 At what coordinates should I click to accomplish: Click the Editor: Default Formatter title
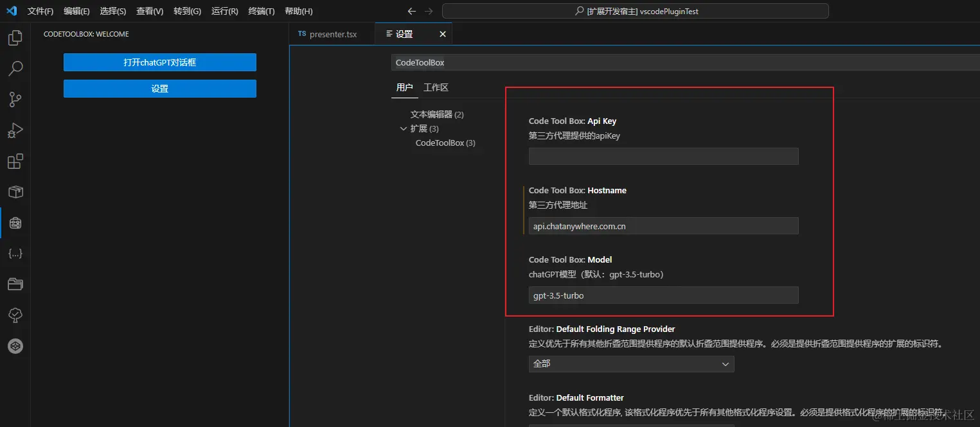point(576,397)
